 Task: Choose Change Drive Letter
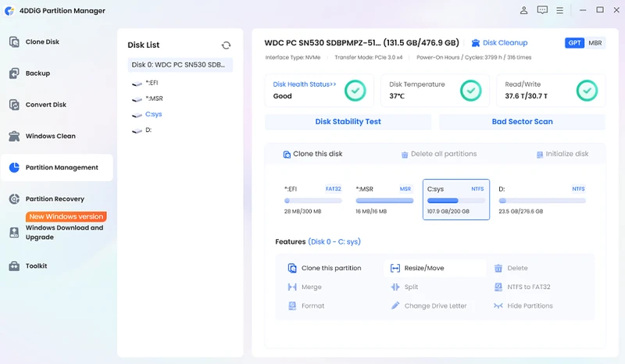tap(428, 305)
